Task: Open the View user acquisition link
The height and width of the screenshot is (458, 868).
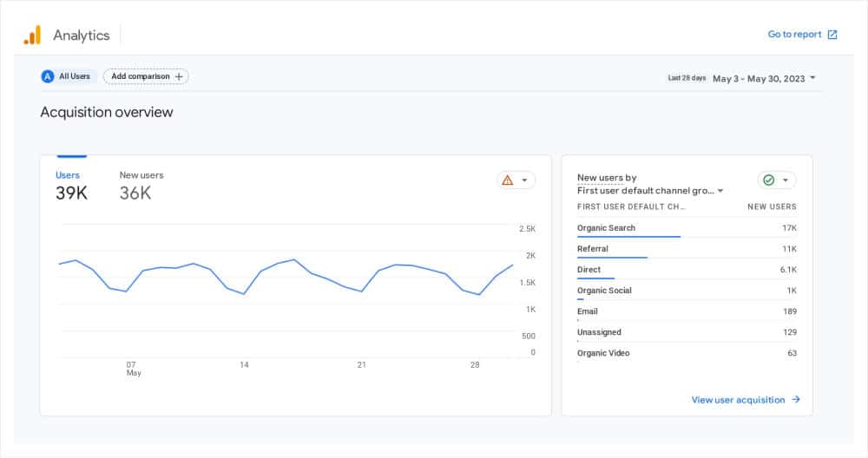Action: coord(738,400)
